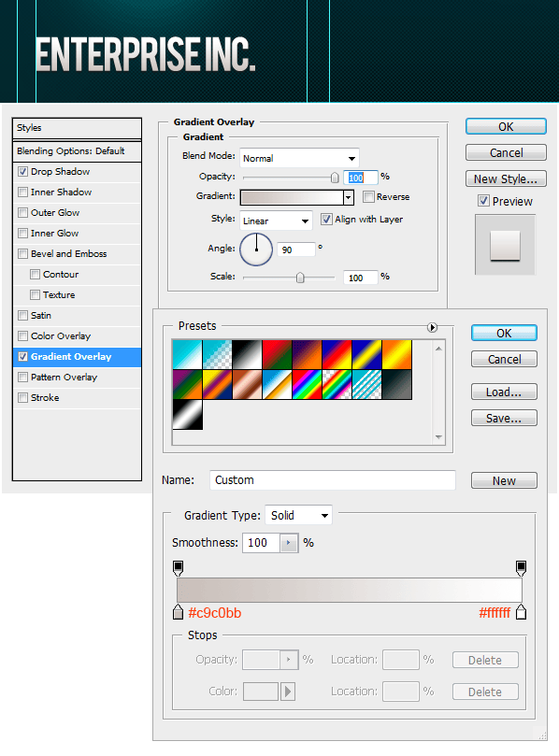Open the gradient picker dropdown arrow

click(349, 197)
